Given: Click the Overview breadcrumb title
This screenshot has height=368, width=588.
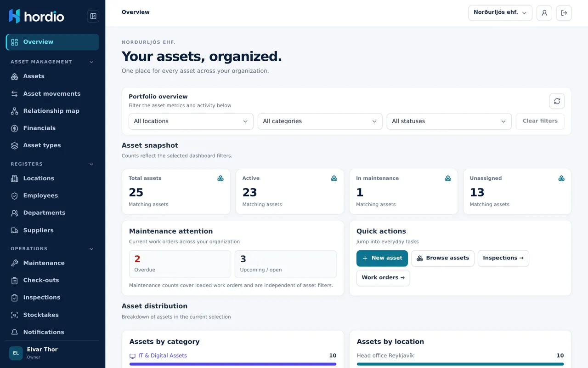Looking at the screenshot, I should pyautogui.click(x=136, y=12).
